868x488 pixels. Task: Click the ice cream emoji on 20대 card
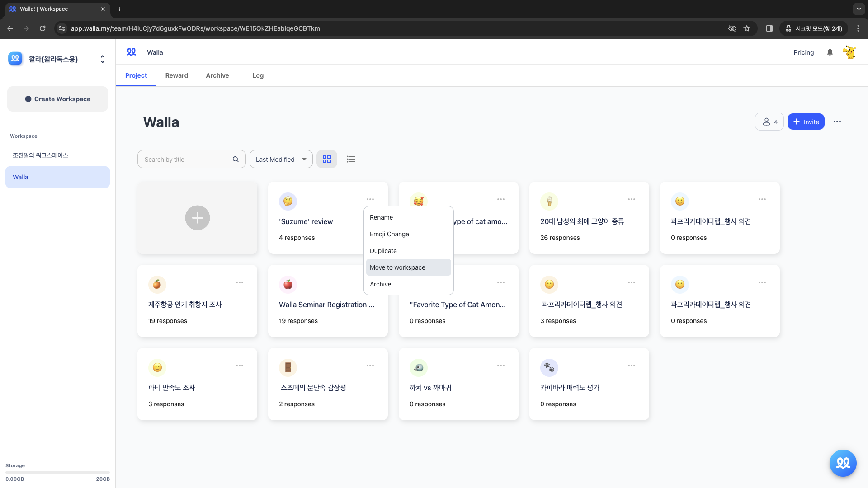pyautogui.click(x=549, y=201)
